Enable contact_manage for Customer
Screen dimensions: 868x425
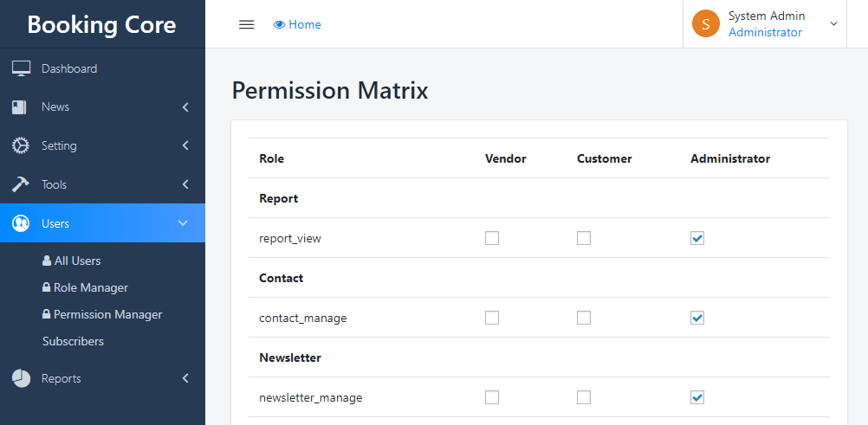coord(584,318)
